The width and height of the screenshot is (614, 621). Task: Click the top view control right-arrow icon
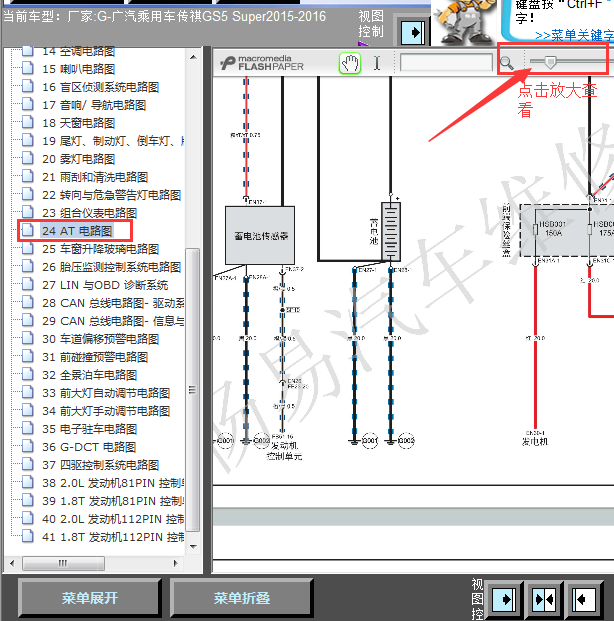point(413,32)
